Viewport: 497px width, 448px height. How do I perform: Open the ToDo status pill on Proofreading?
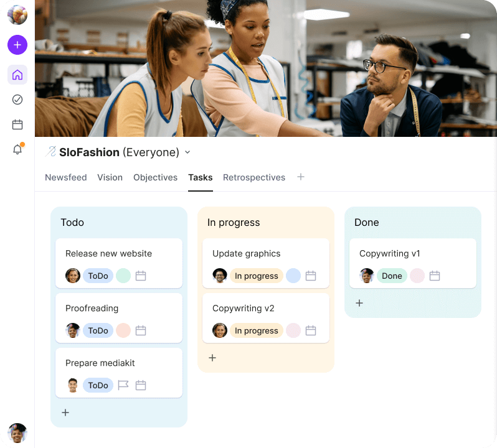[x=98, y=330]
